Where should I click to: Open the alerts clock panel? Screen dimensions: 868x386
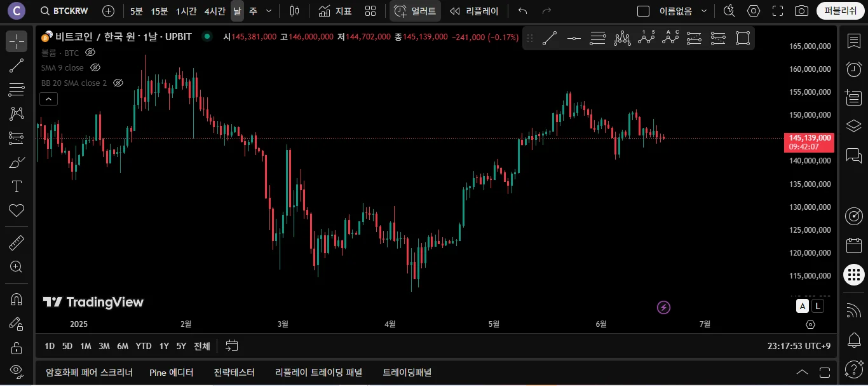(853, 69)
